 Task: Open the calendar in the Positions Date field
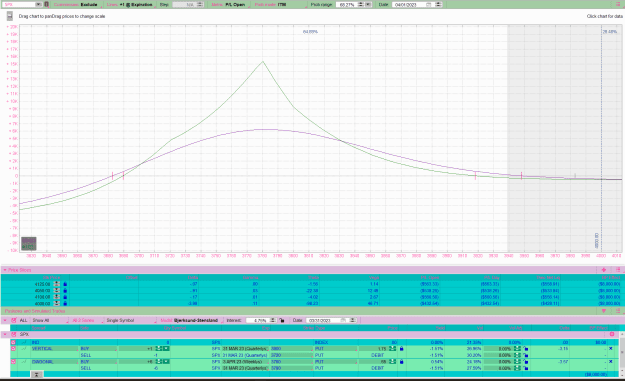click(343, 320)
